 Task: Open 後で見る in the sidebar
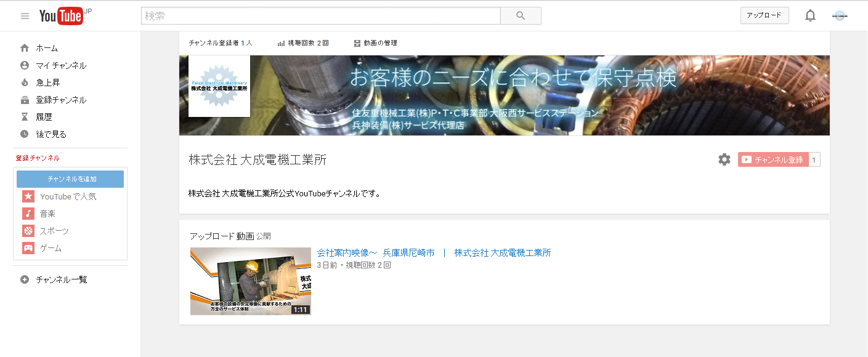coord(51,134)
